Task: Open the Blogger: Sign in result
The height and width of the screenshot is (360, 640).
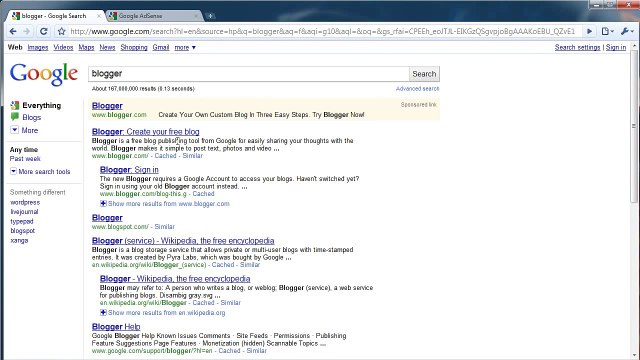Action: [129, 169]
